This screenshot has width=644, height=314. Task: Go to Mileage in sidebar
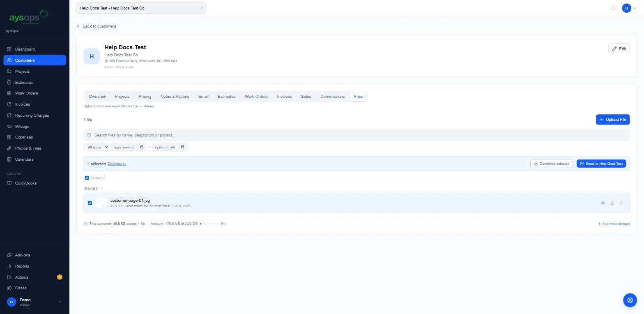(x=34, y=127)
